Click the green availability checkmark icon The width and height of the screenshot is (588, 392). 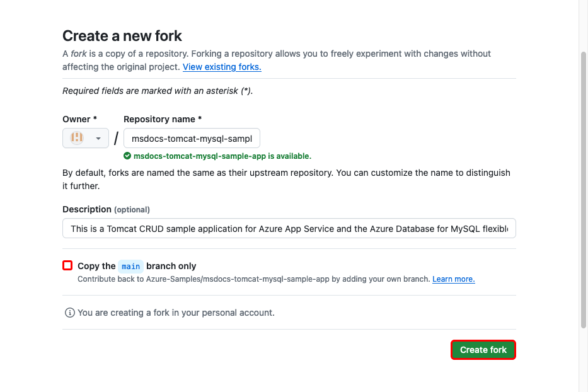tap(128, 156)
